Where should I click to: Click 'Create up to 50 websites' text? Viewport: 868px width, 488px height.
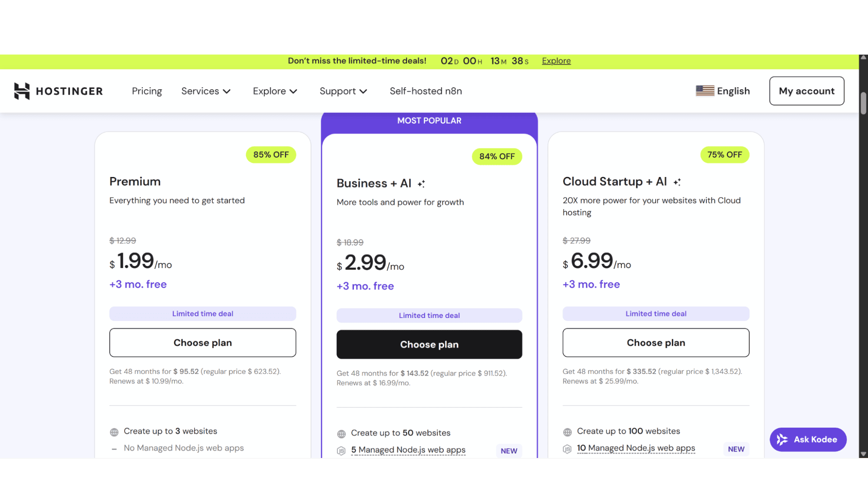401,433
